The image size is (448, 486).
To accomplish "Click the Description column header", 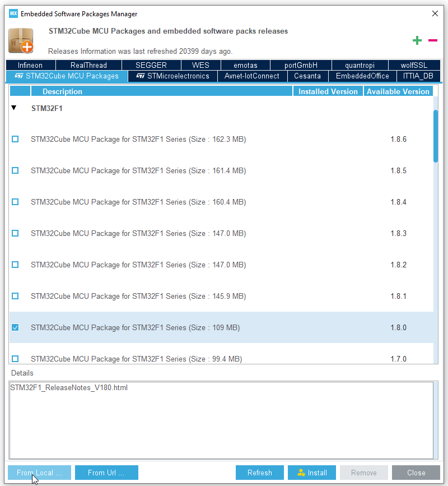I will (162, 91).
